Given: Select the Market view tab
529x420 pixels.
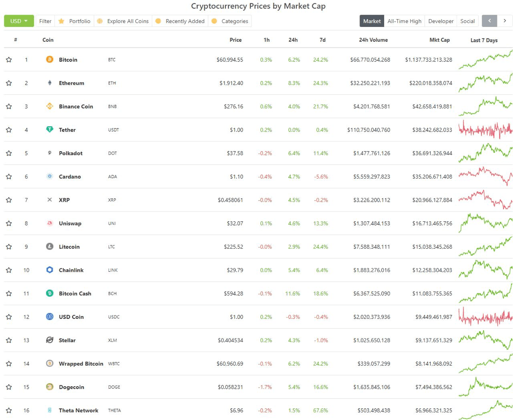Looking at the screenshot, I should [x=372, y=21].
